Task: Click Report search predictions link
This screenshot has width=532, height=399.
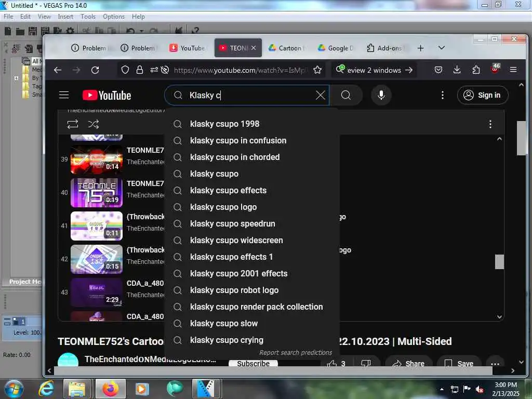Action: [296, 353]
